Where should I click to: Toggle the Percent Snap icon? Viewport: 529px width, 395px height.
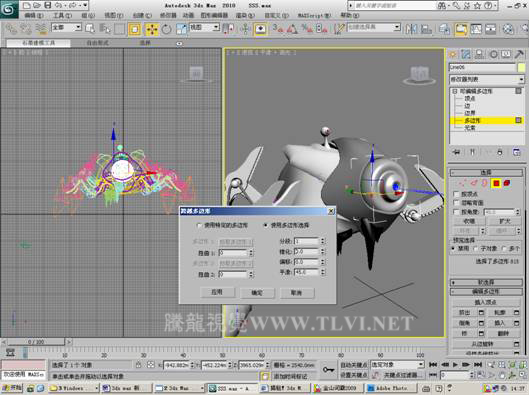(x=307, y=29)
